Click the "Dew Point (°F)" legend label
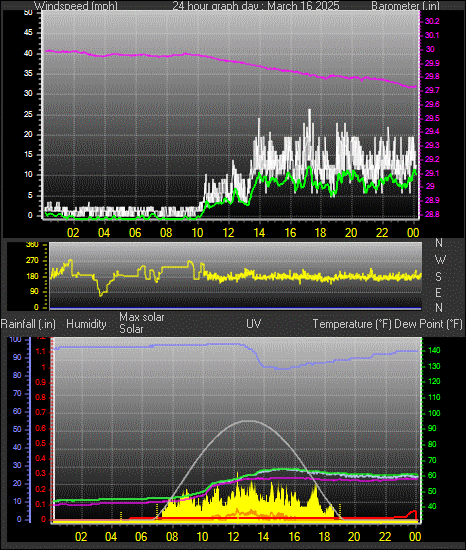466x550 pixels. point(428,324)
